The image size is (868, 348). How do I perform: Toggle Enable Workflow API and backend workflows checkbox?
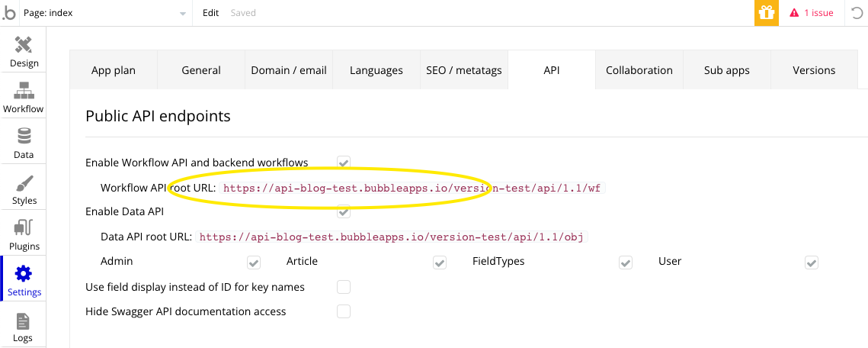(344, 163)
